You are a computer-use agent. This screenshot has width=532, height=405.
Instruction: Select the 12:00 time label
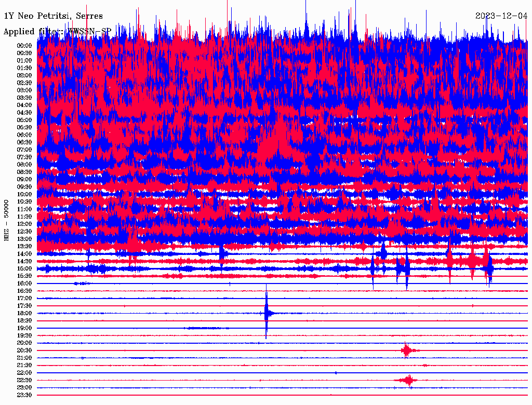(x=24, y=224)
